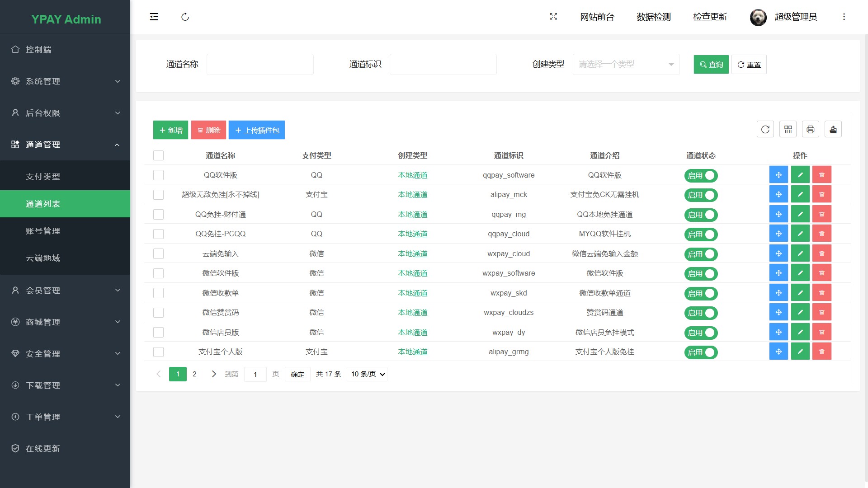868x488 pixels.
Task: Enter fullscreen mode via the expand icon
Action: pyautogui.click(x=553, y=17)
